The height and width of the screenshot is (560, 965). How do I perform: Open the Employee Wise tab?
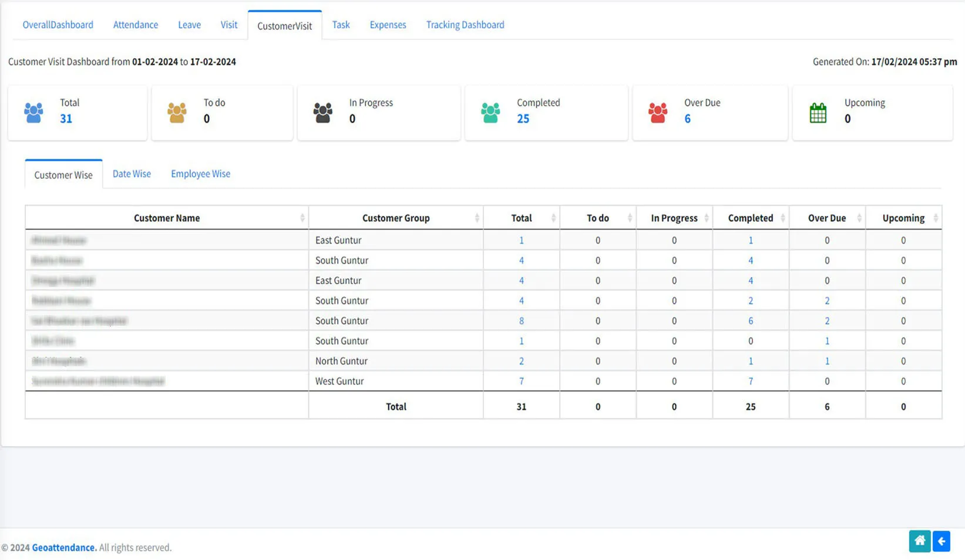[x=200, y=173]
